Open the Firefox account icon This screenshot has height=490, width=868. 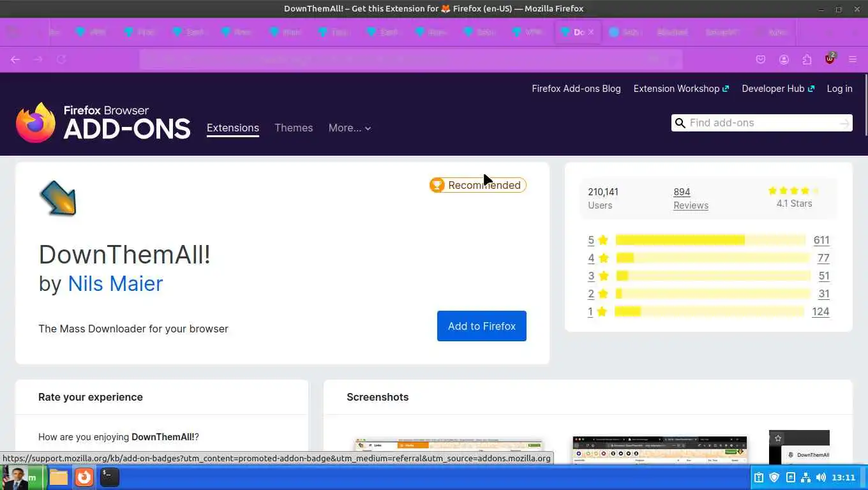pyautogui.click(x=784, y=59)
